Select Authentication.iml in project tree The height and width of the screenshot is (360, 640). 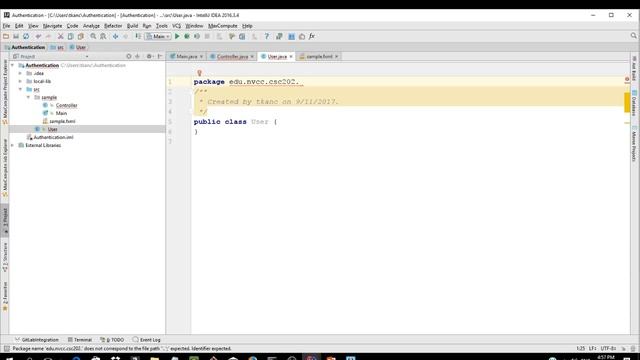(53, 137)
